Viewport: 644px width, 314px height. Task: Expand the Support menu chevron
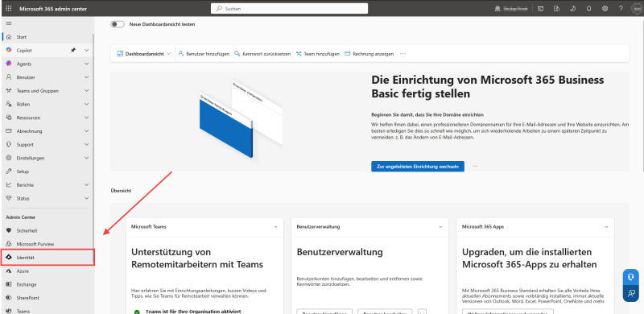tap(86, 145)
